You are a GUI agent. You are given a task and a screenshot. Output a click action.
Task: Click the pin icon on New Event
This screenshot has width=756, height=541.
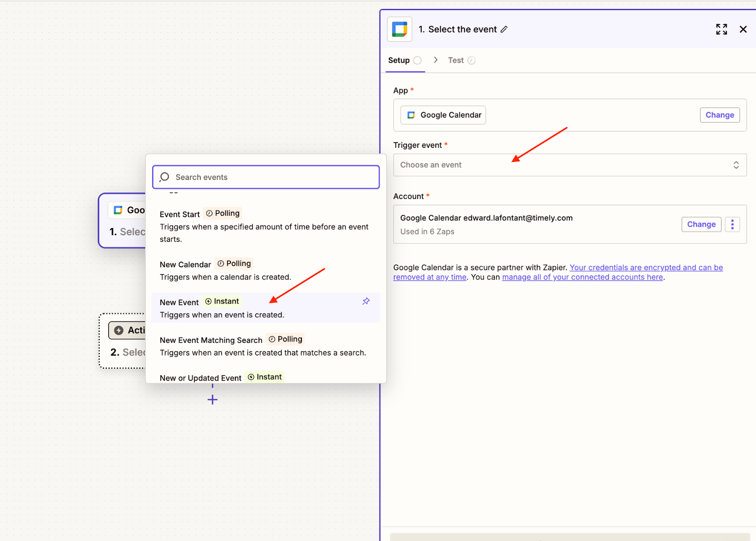pos(366,301)
